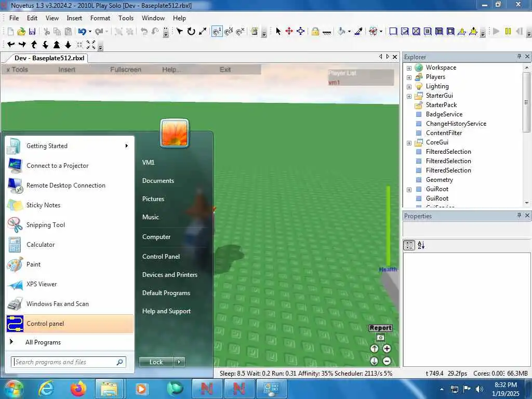Select the Dev - Baseplate512.rbxl tab
The width and height of the screenshot is (532, 399).
tap(49, 58)
